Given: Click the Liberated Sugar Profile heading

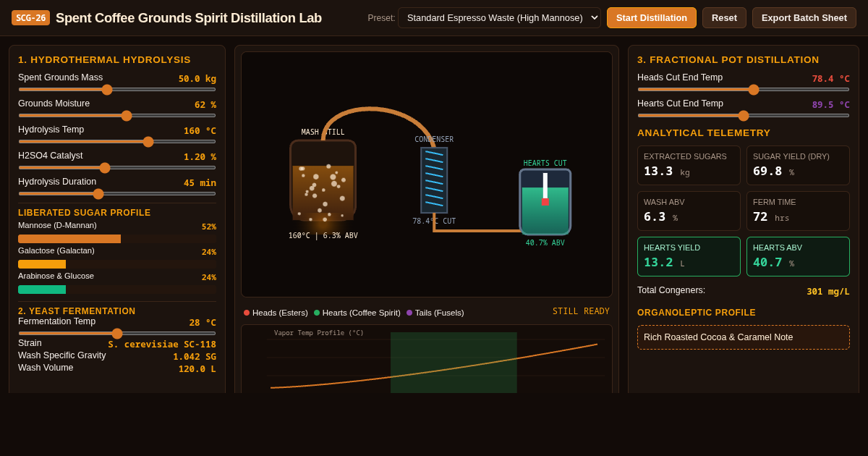Looking at the screenshot, I should [x=85, y=213].
